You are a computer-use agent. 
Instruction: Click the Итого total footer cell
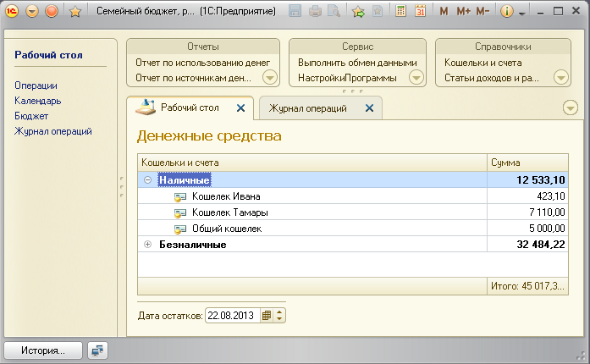tap(527, 286)
